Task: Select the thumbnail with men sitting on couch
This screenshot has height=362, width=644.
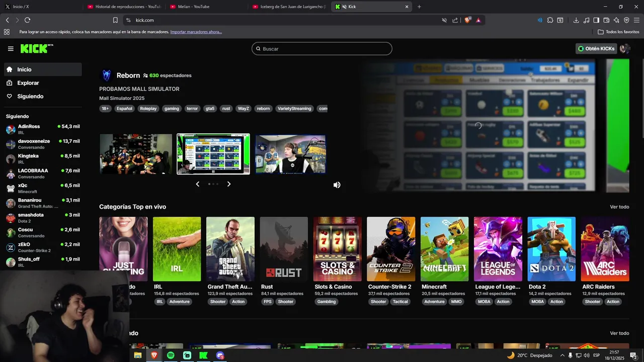Action: 136,154
